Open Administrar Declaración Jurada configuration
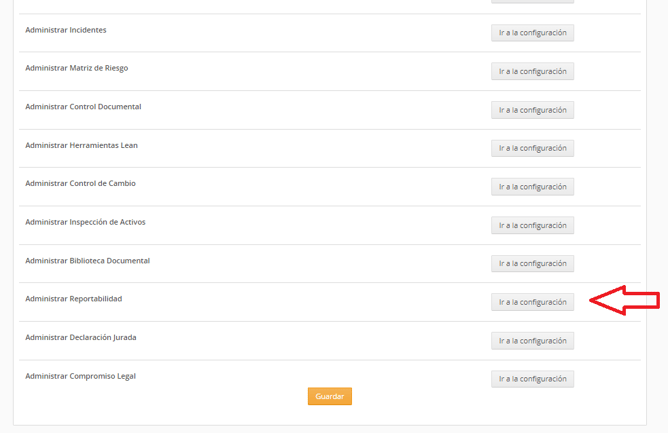 (x=533, y=341)
